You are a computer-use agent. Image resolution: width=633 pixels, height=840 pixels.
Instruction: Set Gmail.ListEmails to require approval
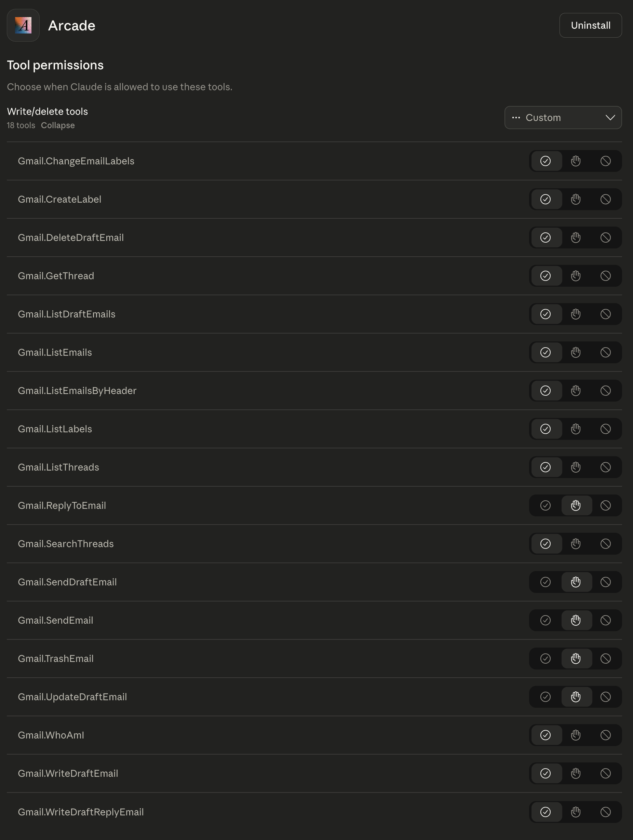[x=575, y=352]
